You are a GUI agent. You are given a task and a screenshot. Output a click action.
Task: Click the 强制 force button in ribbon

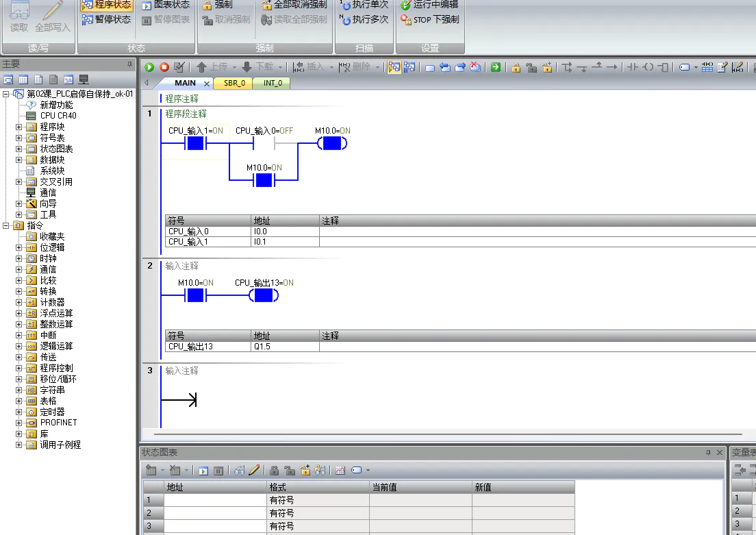pyautogui.click(x=218, y=5)
